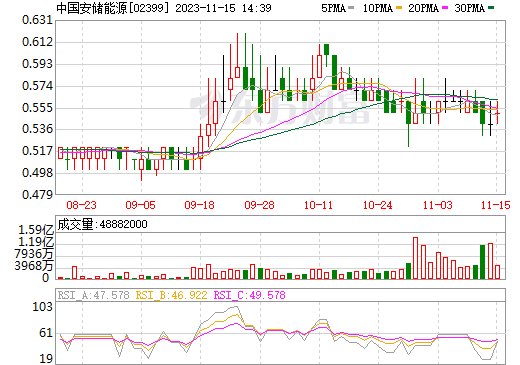Click the 103 RSI axis label
Viewport: 520px width, 365px height.
click(42, 307)
